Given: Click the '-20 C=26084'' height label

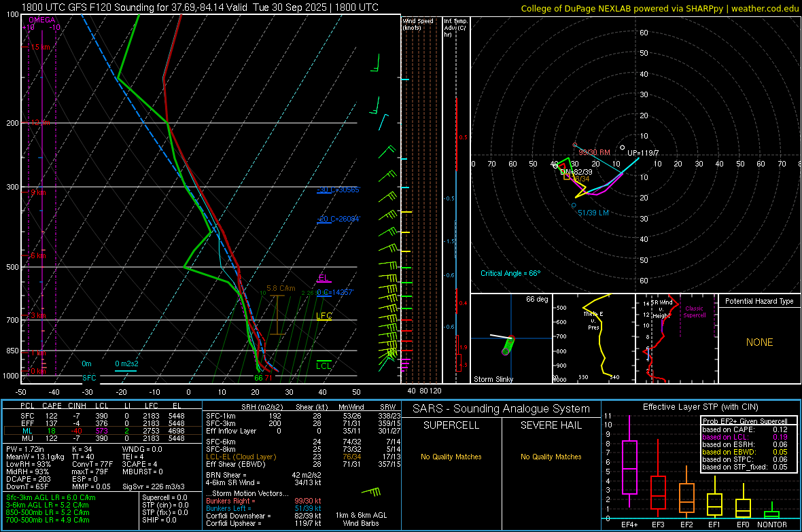Looking at the screenshot, I should [338, 219].
